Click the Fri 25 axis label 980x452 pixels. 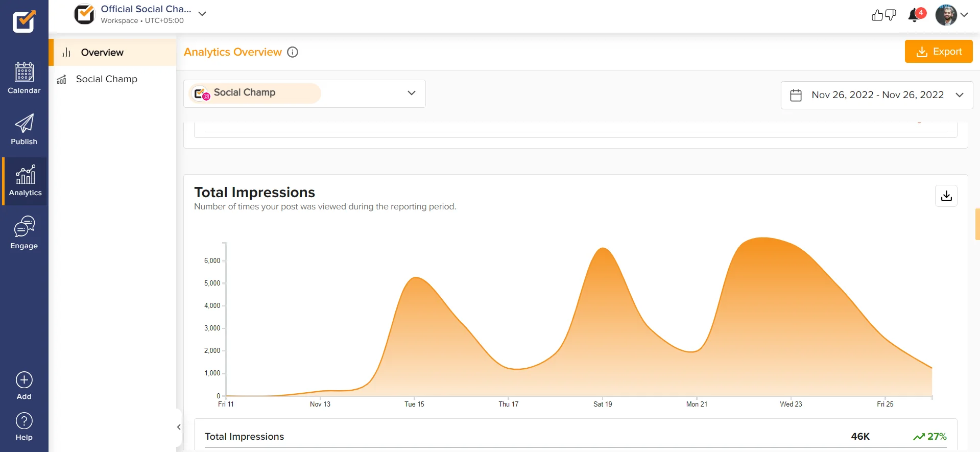885,404
